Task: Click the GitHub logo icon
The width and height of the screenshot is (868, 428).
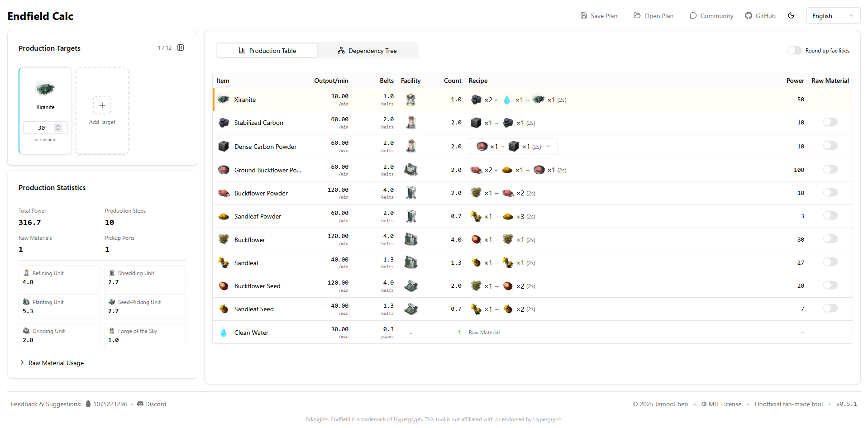Action: tap(749, 16)
